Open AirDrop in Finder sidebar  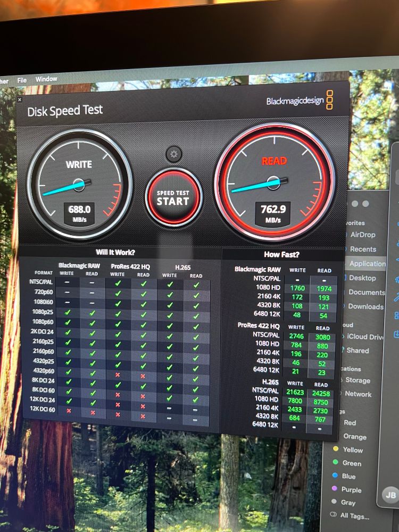coord(363,235)
